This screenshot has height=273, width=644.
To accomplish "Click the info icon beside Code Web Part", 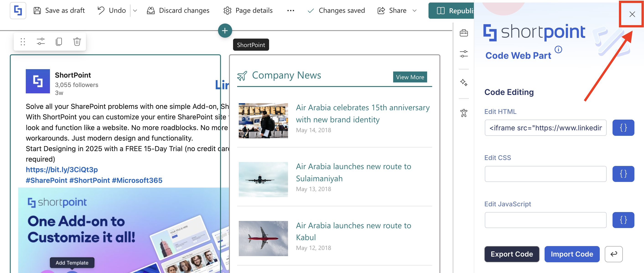I will 558,50.
